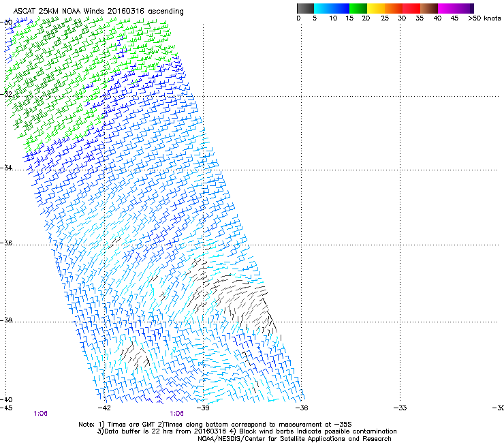Choose the magenta 40-45 knots color segment
This screenshot has height=443, width=504.
(x=447, y=8)
